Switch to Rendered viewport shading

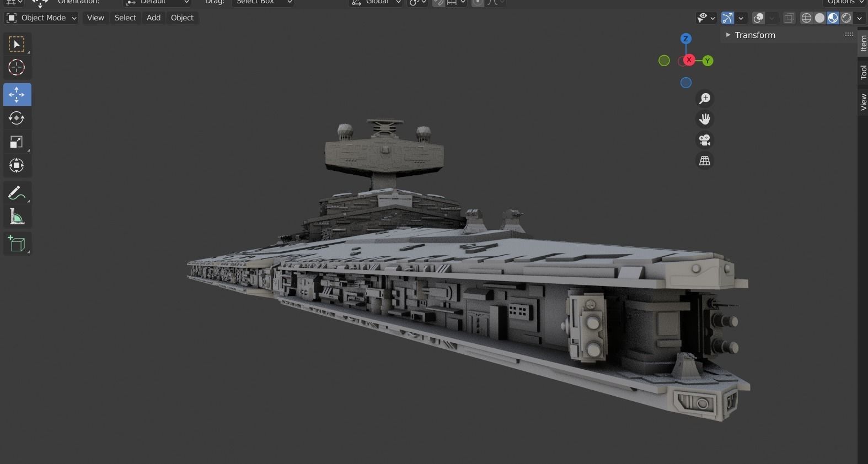pos(846,18)
